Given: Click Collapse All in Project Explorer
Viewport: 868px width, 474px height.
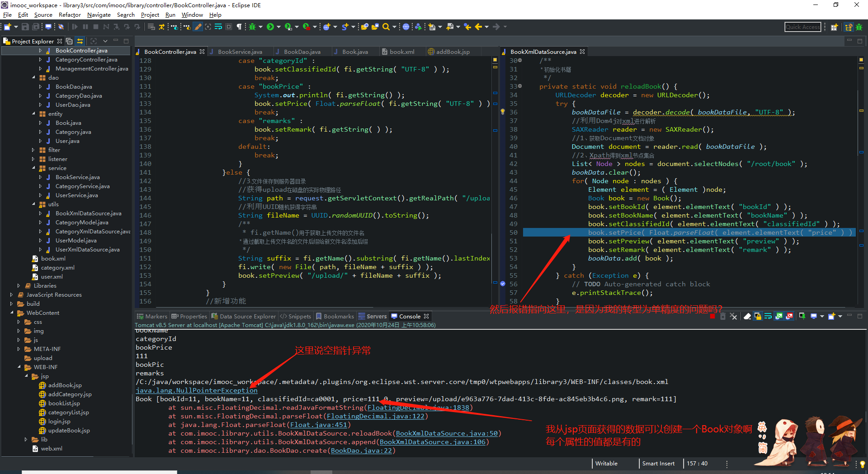Looking at the screenshot, I should [69, 41].
